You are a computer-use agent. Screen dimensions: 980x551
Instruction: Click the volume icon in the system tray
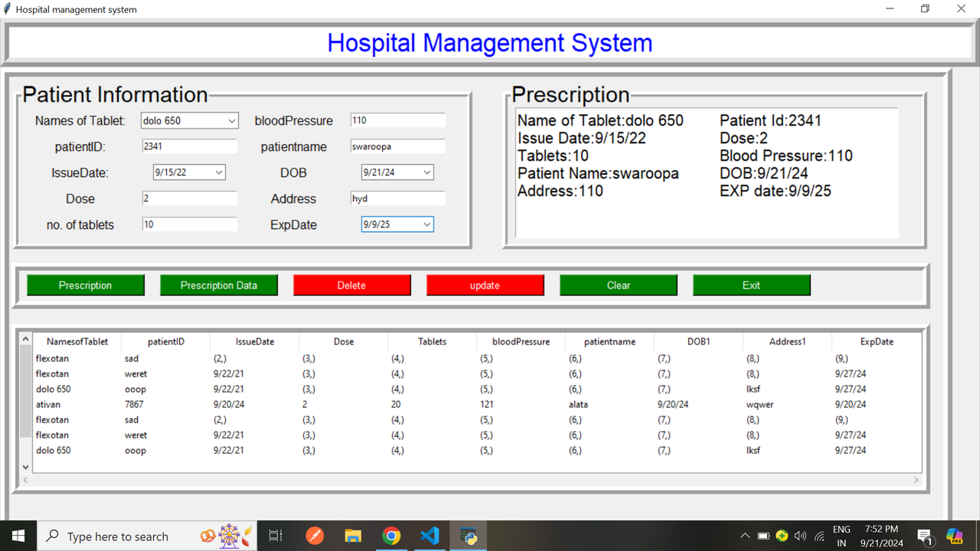(800, 536)
